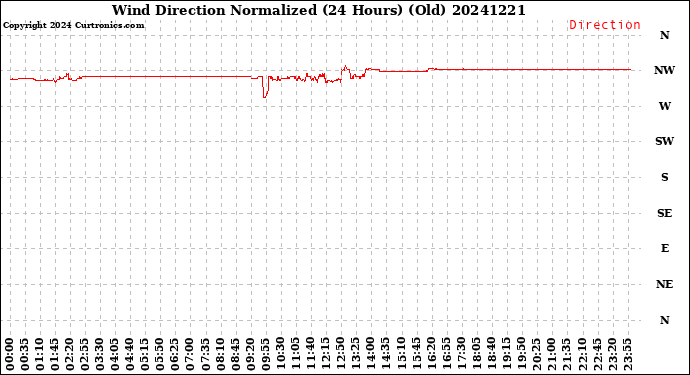Image resolution: width=690 pixels, height=375 pixels.
Task: Click the '04:40' time label
Action: [130, 354]
